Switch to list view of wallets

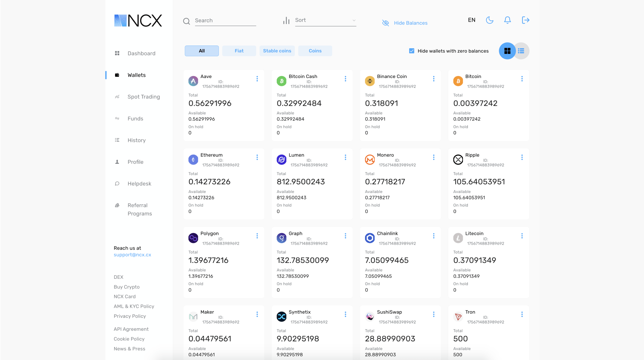[x=521, y=51]
